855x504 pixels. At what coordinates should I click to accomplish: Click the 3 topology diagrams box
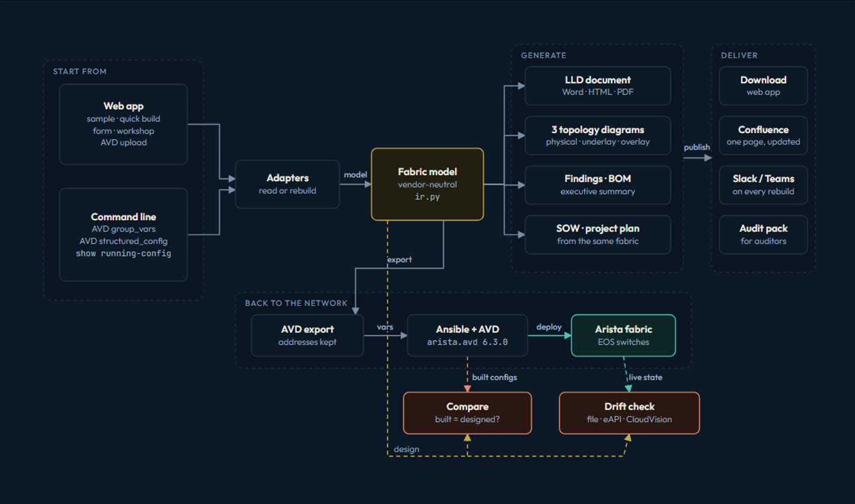598,135
